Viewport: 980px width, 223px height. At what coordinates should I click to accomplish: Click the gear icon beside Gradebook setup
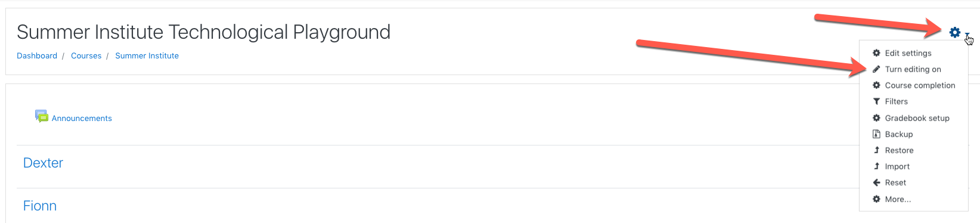click(876, 118)
